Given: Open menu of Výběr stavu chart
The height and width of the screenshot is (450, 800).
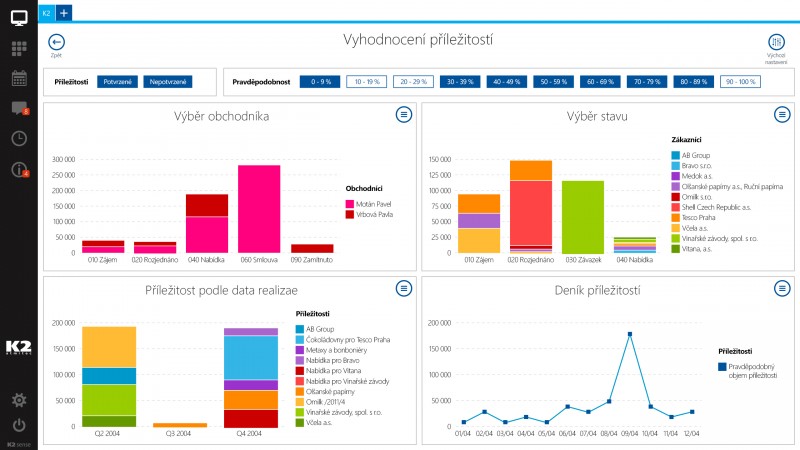Looking at the screenshot, I should 781,115.
